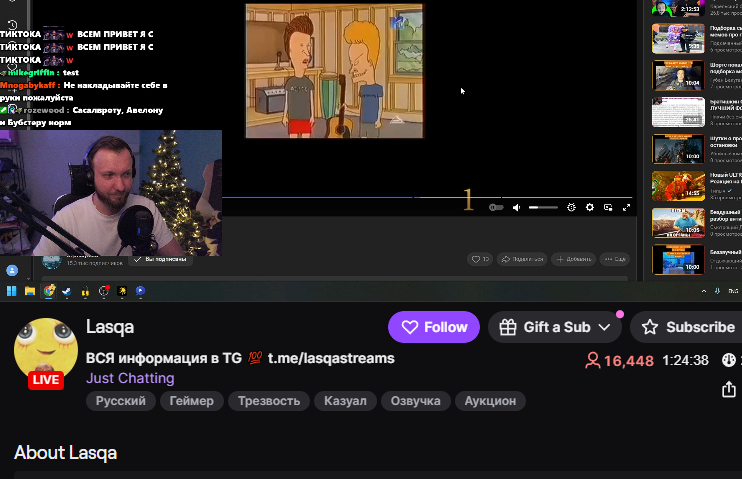Click the Follow button
Screen dimensions: 742x479
pos(433,327)
